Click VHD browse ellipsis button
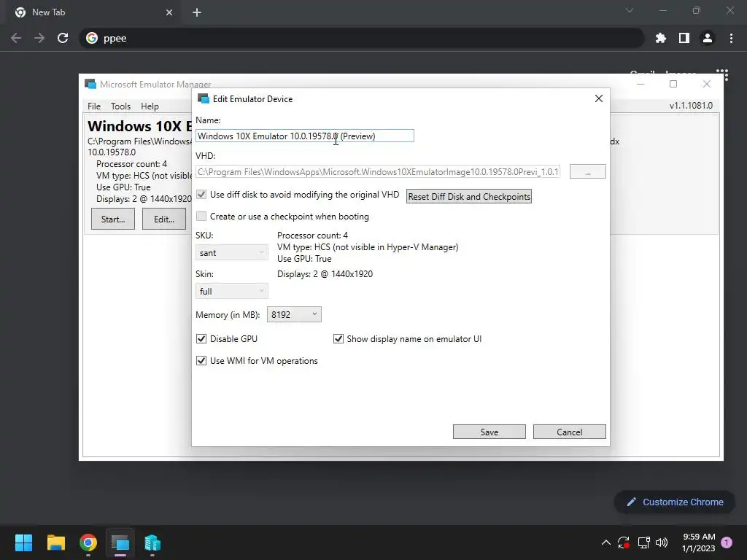 588,171
